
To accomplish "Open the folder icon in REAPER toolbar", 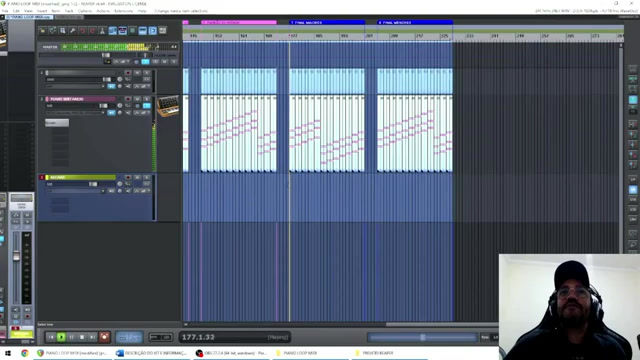I will tap(42, 31).
